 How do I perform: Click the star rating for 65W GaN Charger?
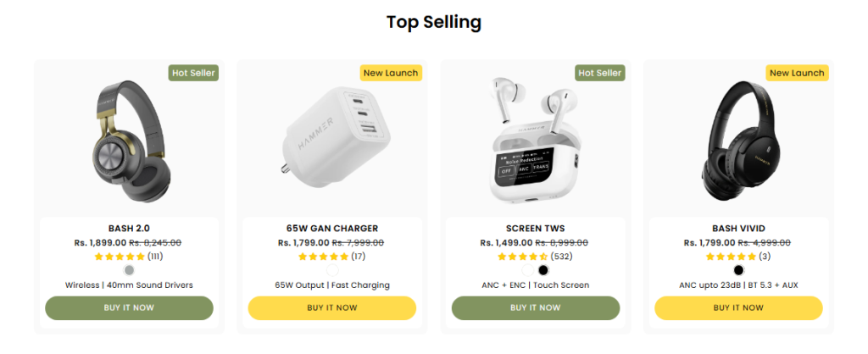pos(323,256)
